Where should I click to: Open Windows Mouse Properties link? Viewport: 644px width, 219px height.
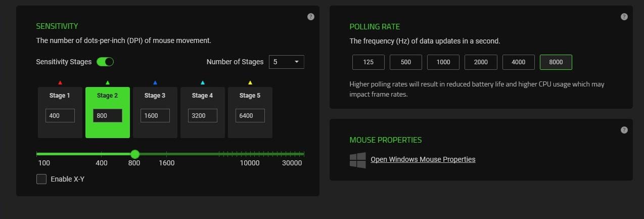[423, 159]
